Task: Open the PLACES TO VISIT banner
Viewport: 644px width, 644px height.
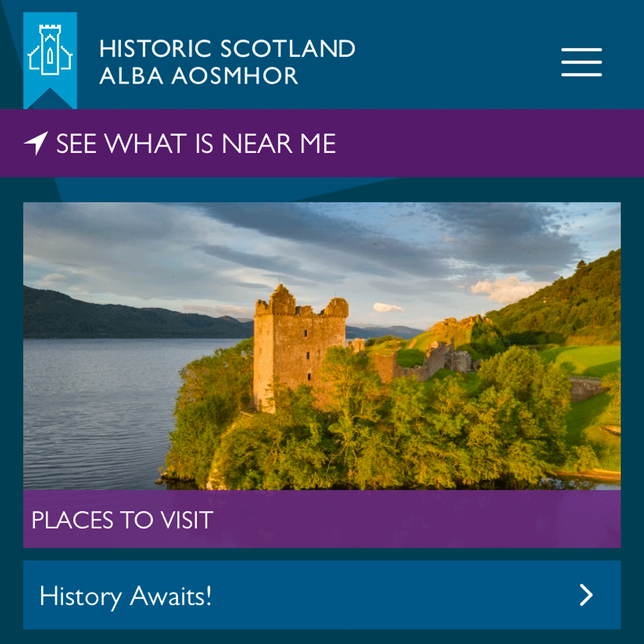Action: (321, 519)
